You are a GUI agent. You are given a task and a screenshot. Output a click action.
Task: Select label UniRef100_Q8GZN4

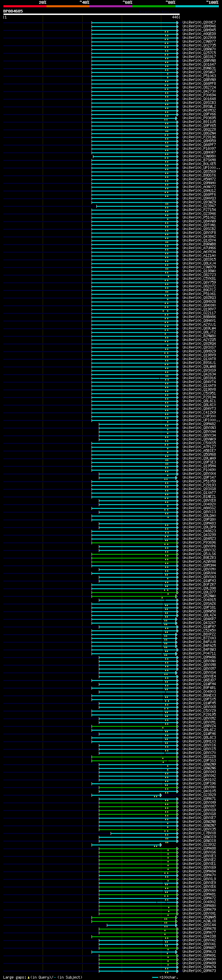(x=199, y=133)
